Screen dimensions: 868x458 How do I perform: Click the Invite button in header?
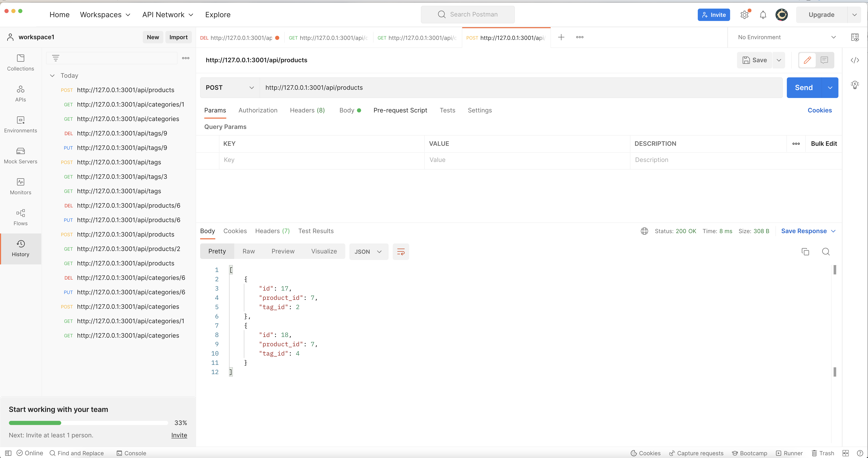tap(714, 15)
